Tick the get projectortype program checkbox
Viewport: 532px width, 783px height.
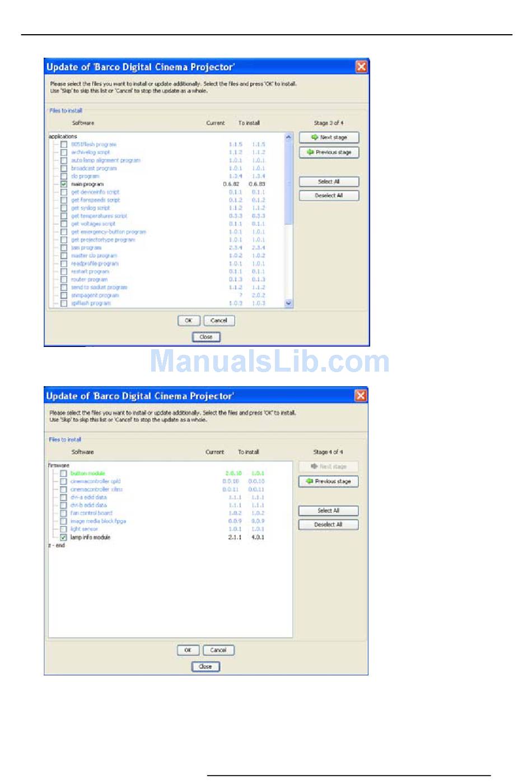coord(64,240)
